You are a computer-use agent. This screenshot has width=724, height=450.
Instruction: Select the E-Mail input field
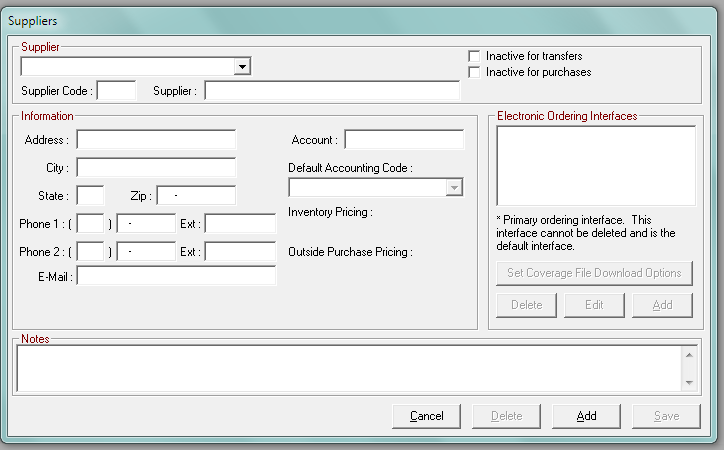(x=176, y=276)
